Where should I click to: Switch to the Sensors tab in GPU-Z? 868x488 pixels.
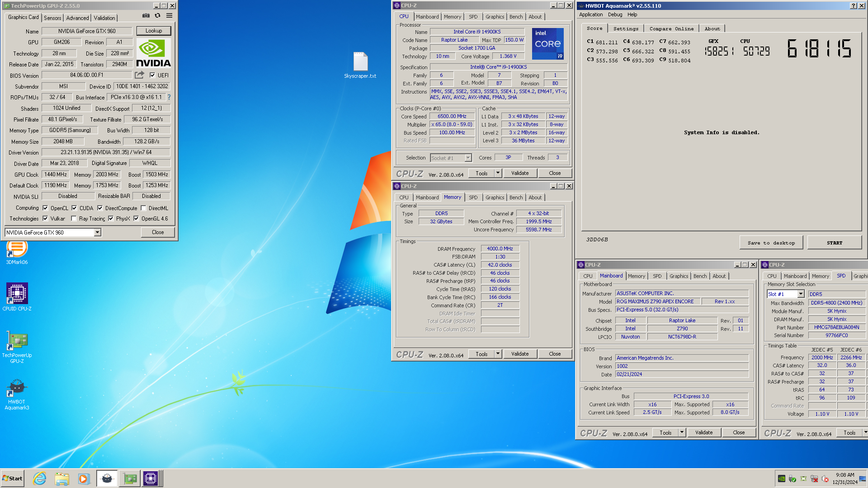52,18
